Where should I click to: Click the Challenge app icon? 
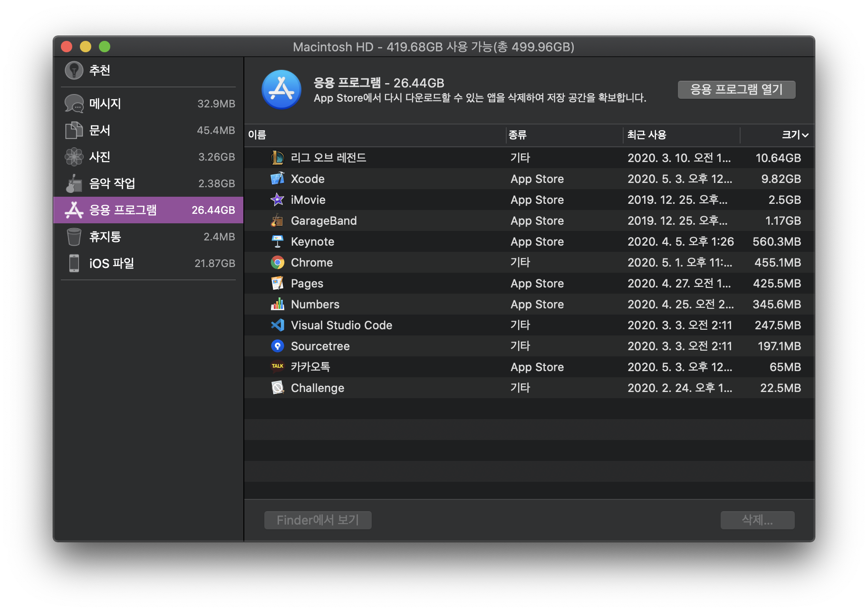click(278, 388)
